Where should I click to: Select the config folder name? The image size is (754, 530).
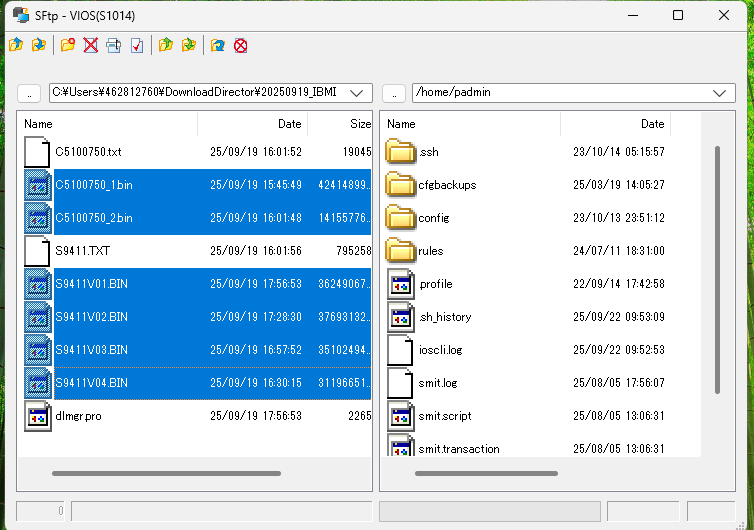pyautogui.click(x=434, y=218)
